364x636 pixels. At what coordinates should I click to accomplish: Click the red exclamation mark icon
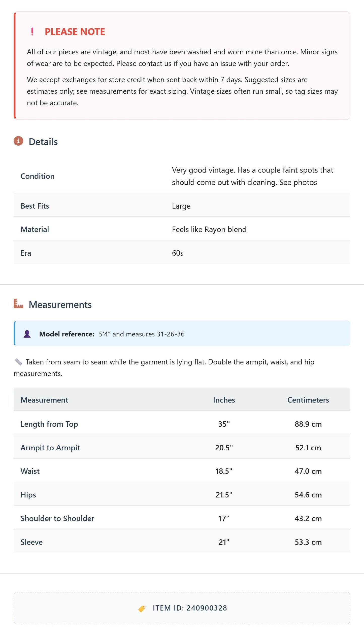tap(32, 32)
